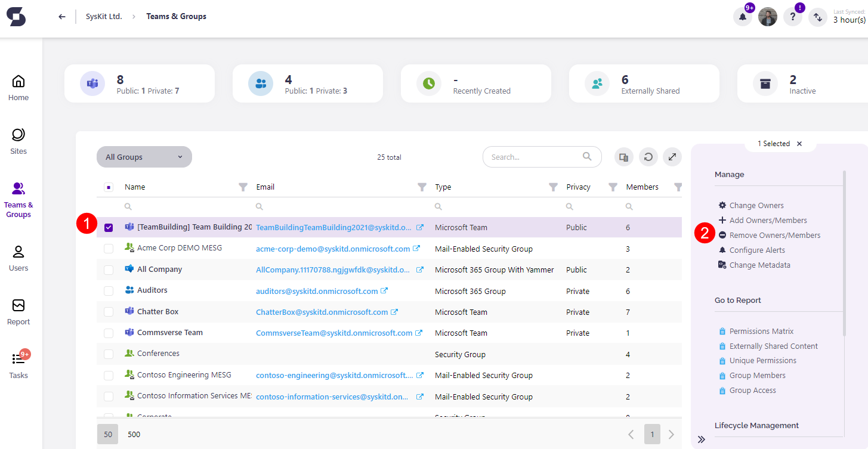Go back using the left arrow icon
868x449 pixels.
pos(62,17)
